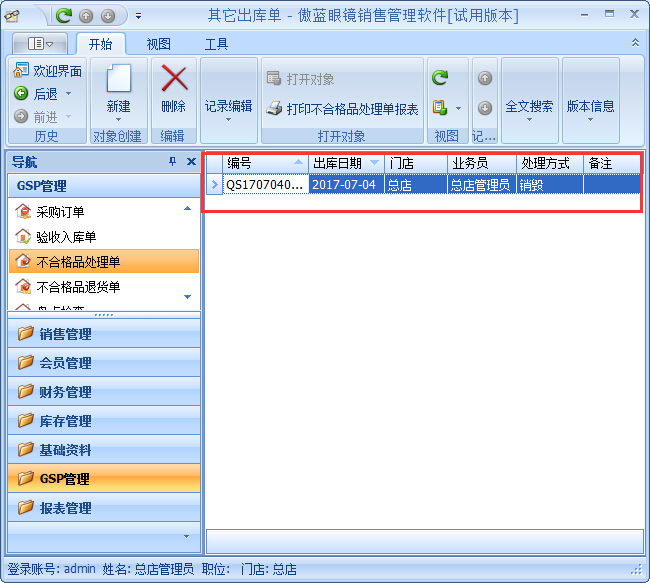Open the 库存管理 navigation group
Viewport: 650px width, 583px height.
pyautogui.click(x=104, y=420)
